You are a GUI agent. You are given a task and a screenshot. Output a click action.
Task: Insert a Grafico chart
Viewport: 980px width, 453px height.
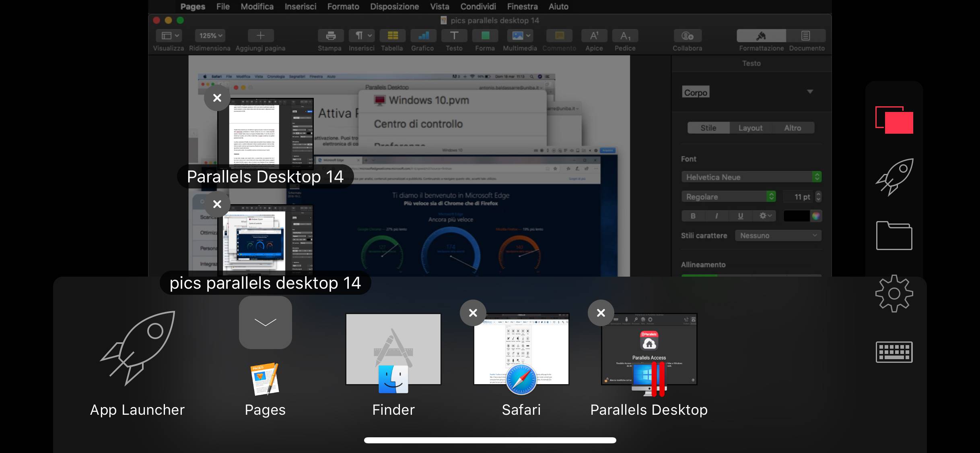(423, 36)
